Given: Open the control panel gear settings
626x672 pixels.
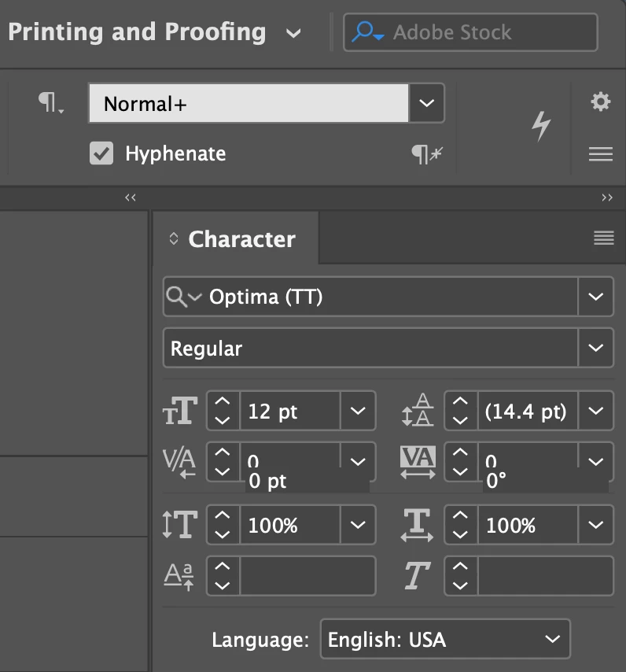Looking at the screenshot, I should (600, 102).
